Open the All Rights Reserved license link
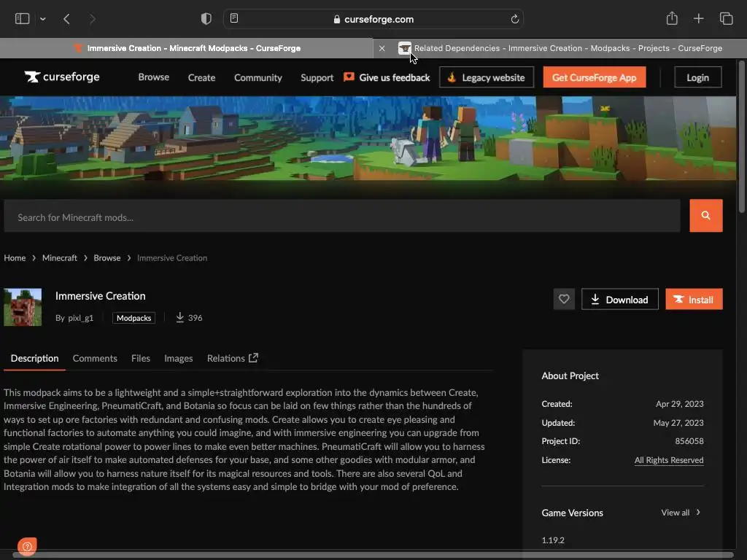The height and width of the screenshot is (560, 747). point(669,460)
